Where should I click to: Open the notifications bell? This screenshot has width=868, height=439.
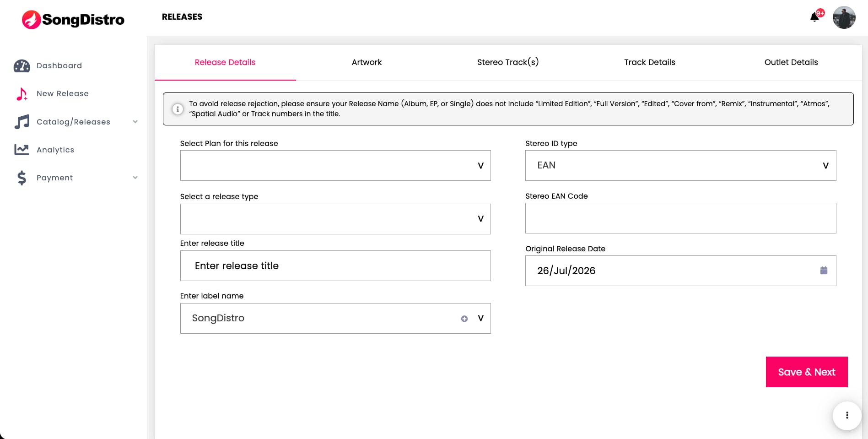pyautogui.click(x=814, y=17)
